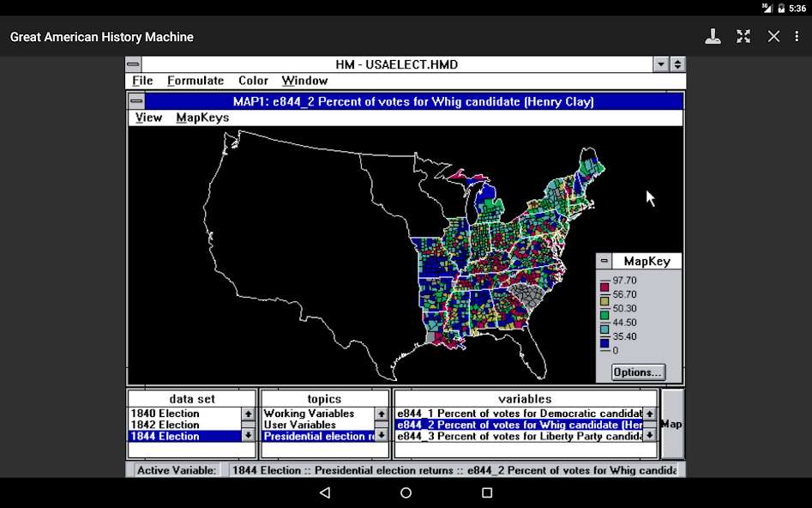Open the View menu of MAP1

147,118
